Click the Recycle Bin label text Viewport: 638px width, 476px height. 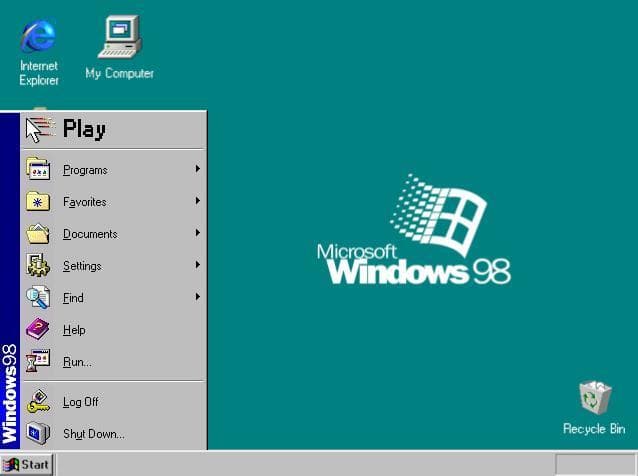coord(594,429)
